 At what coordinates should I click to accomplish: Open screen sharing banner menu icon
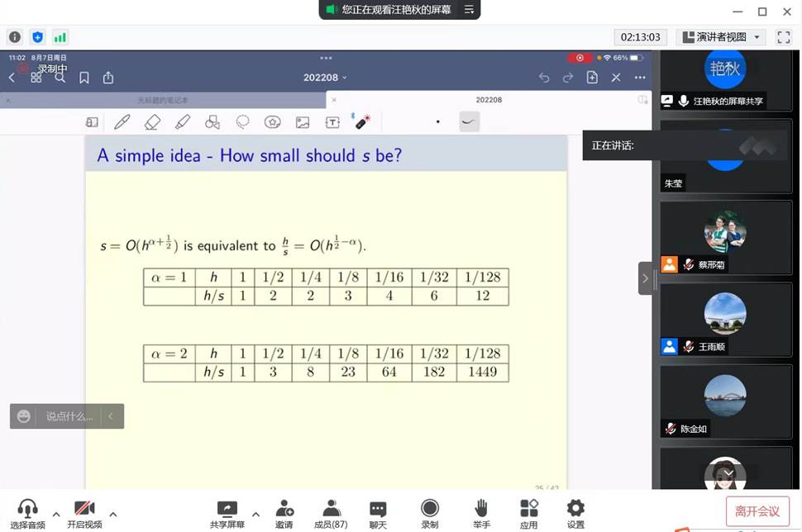pyautogui.click(x=469, y=10)
